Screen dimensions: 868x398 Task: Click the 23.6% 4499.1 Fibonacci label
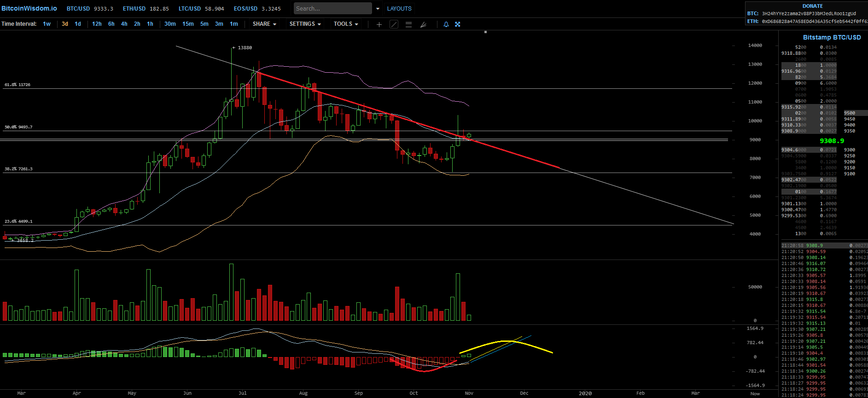[x=18, y=221]
